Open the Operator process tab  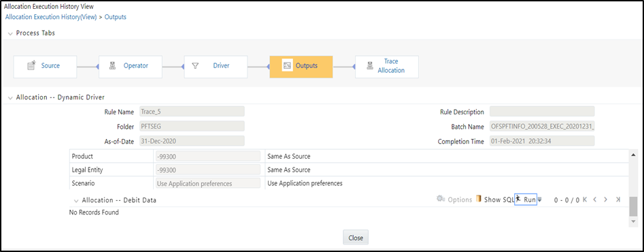click(131, 67)
